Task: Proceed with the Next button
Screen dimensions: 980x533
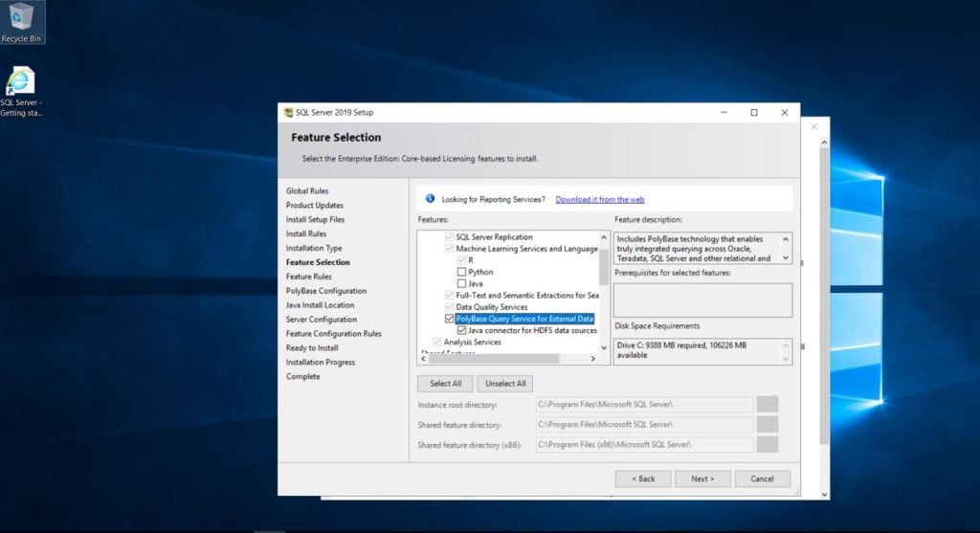Action: pos(702,478)
